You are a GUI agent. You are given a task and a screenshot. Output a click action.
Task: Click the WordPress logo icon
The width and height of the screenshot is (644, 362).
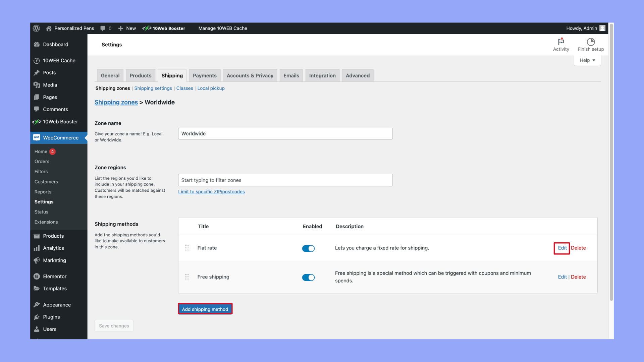tap(37, 28)
